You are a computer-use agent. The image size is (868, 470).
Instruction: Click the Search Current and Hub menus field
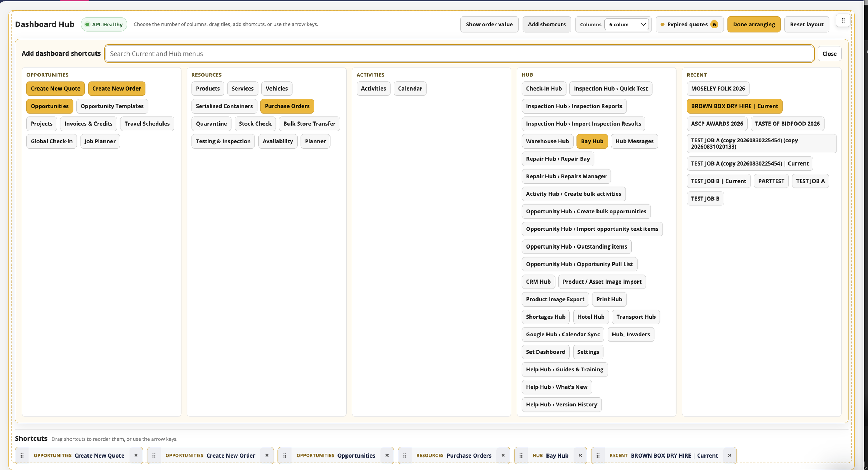click(459, 53)
